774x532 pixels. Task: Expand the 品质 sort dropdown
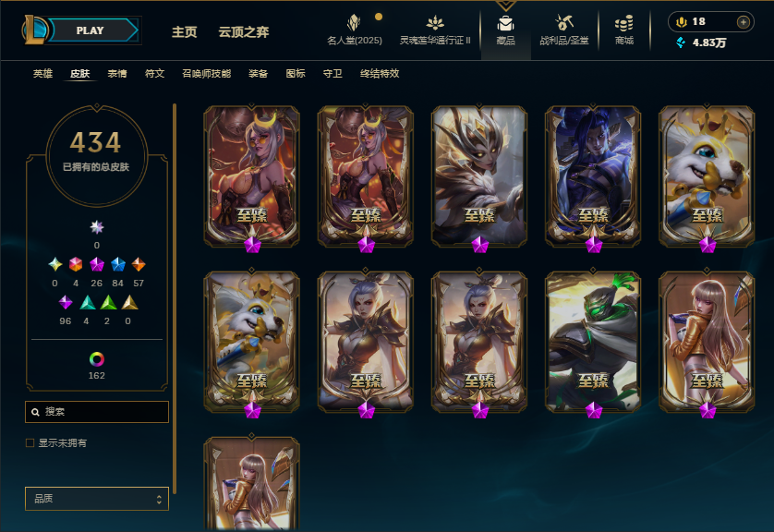tap(97, 499)
